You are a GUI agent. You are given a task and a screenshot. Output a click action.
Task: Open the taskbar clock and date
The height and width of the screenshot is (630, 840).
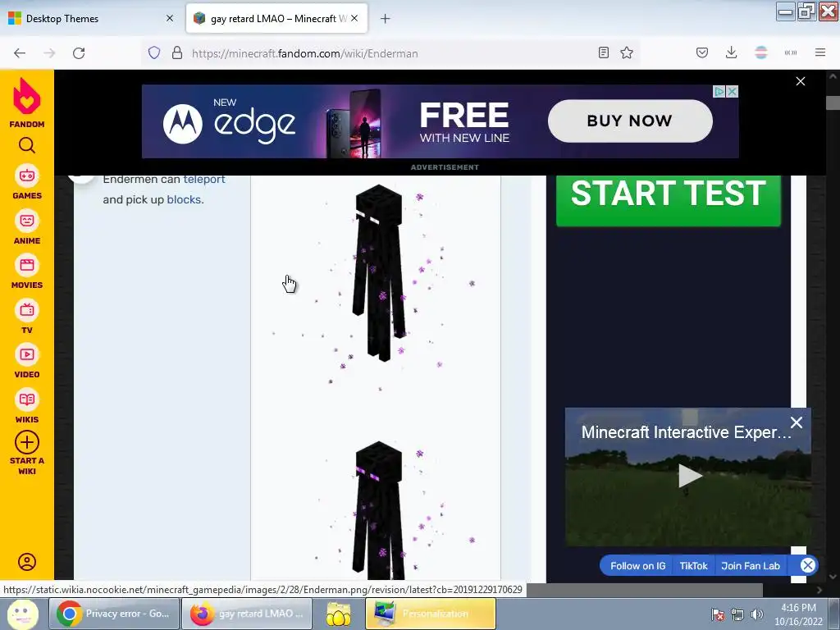pyautogui.click(x=798, y=614)
